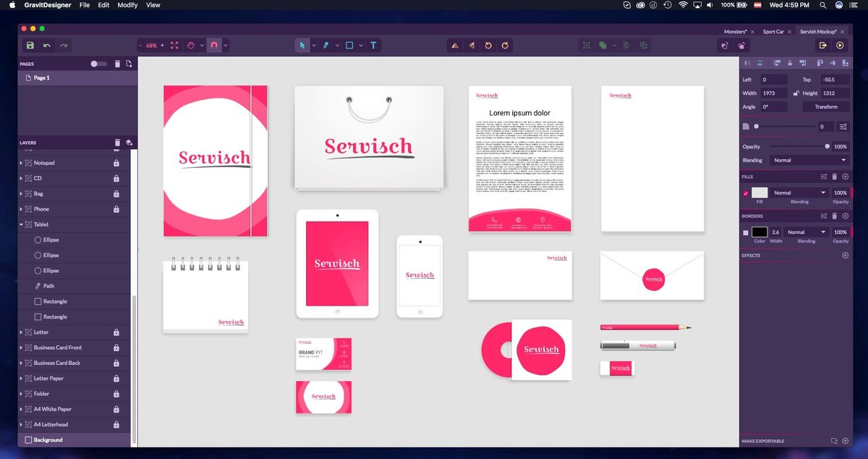Activate the Hand pan tool
This screenshot has width=868, height=459.
click(192, 45)
